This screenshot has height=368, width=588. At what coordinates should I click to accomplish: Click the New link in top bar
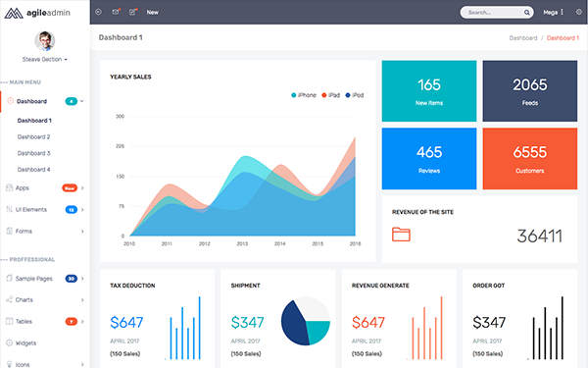pyautogui.click(x=152, y=13)
